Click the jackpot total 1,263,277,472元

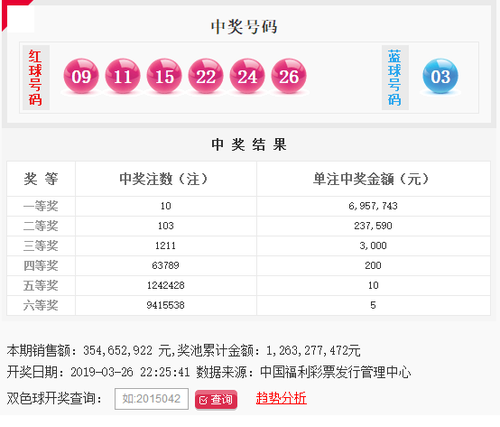313,351
